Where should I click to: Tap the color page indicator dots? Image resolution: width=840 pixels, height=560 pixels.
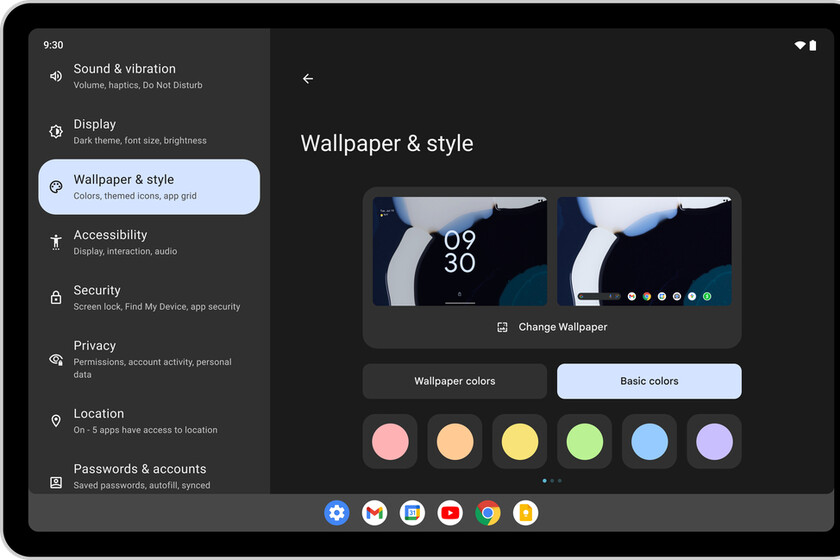(x=552, y=481)
